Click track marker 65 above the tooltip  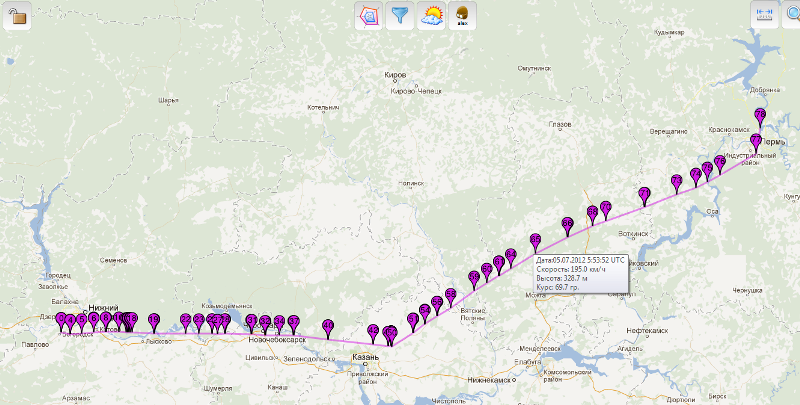click(x=536, y=240)
